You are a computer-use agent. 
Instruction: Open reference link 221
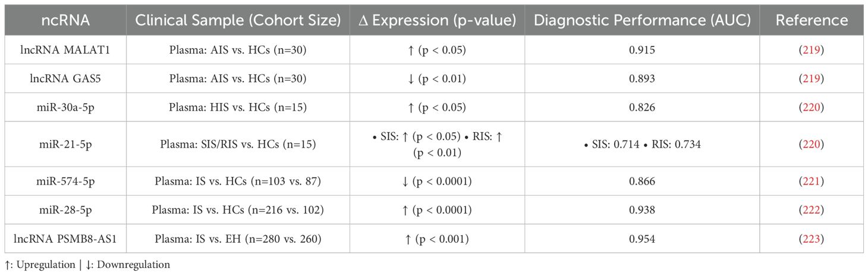click(x=812, y=181)
